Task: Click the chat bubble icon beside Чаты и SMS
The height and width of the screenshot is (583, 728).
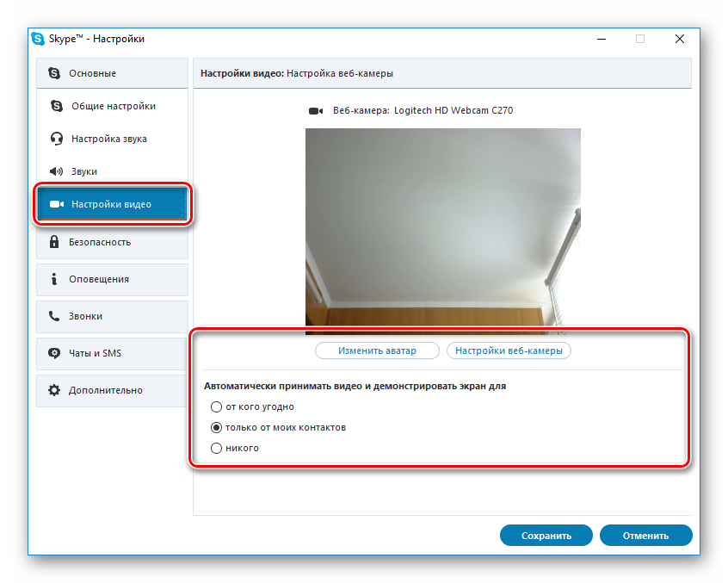Action: pos(54,353)
